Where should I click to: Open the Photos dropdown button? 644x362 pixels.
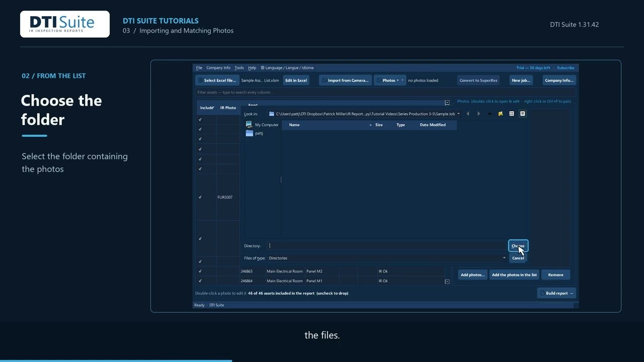(x=389, y=80)
